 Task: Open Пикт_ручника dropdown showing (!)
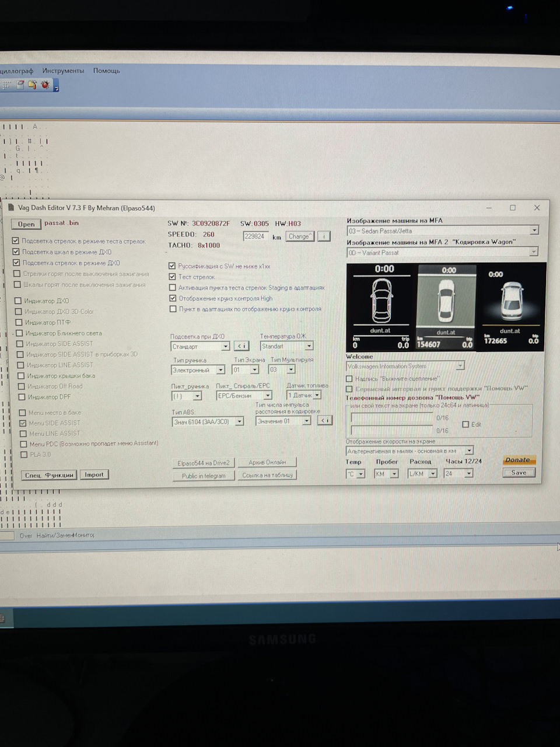pos(187,396)
